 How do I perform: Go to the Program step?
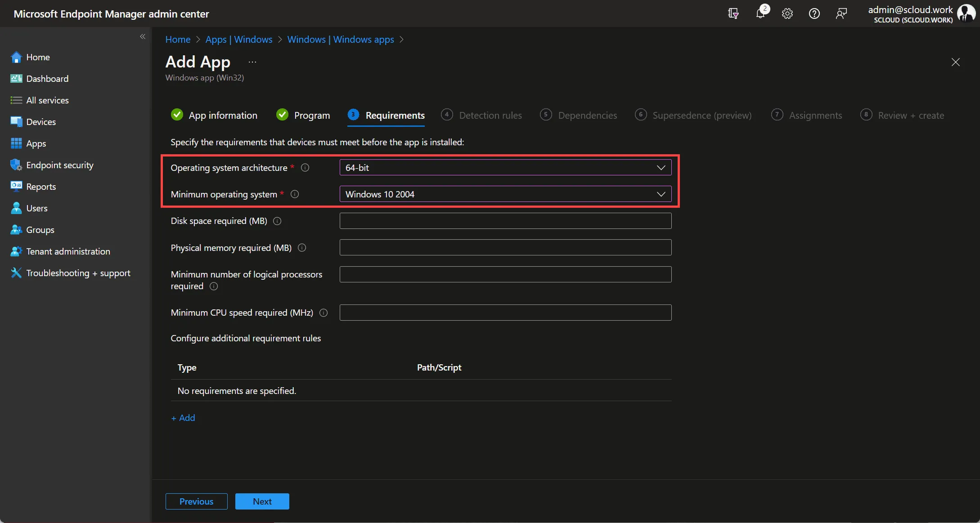303,116
